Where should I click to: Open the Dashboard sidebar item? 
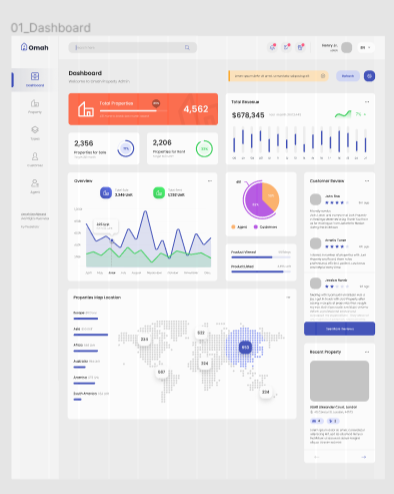[x=35, y=80]
